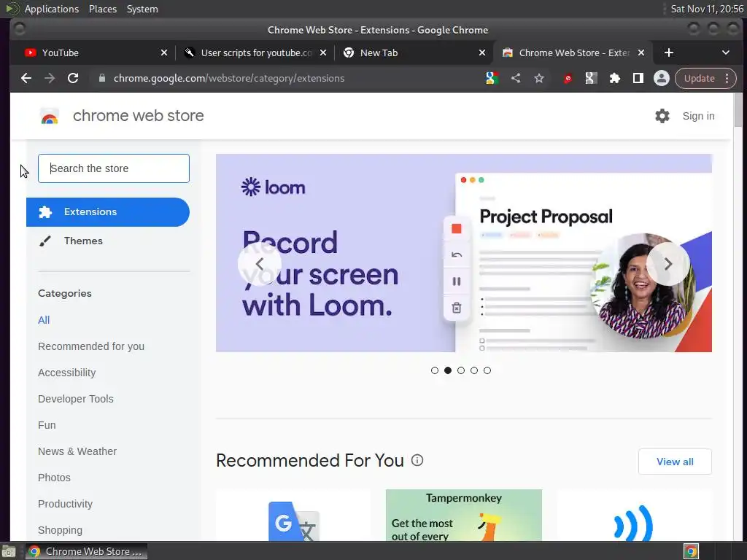Viewport: 747px width, 560px height.
Task: Choose the Recommended for you category
Action: pos(91,346)
